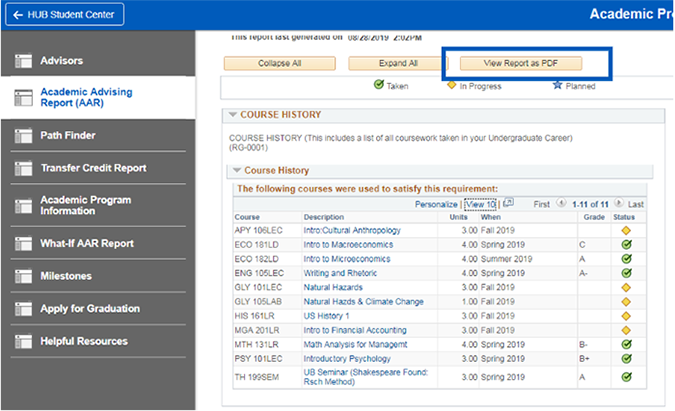Open What-If AAR Report menu item
The image size is (675, 411).
click(87, 243)
